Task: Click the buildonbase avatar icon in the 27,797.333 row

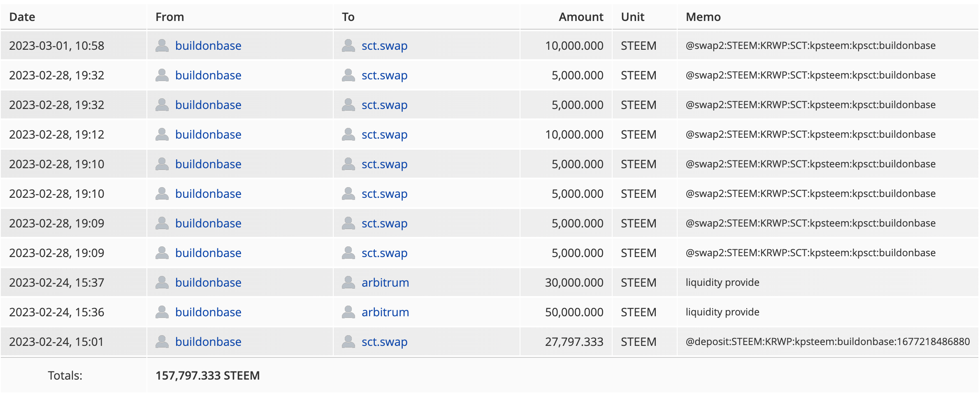Action: coord(162,342)
